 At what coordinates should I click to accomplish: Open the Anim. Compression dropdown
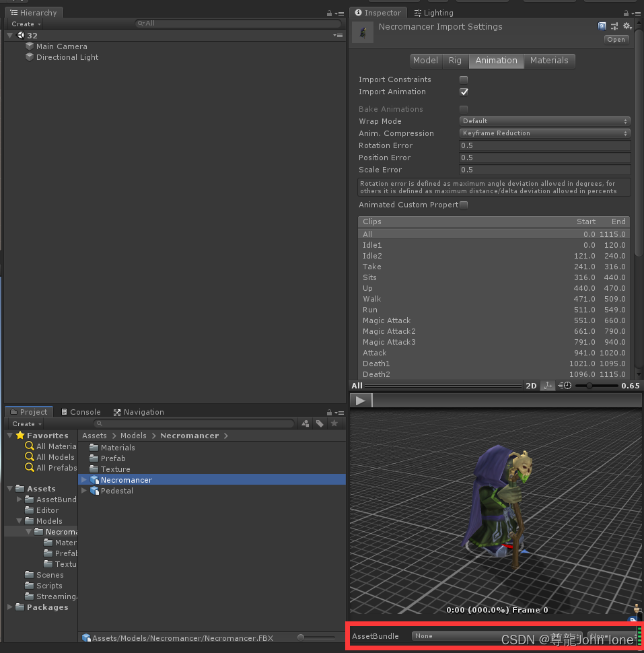point(544,133)
